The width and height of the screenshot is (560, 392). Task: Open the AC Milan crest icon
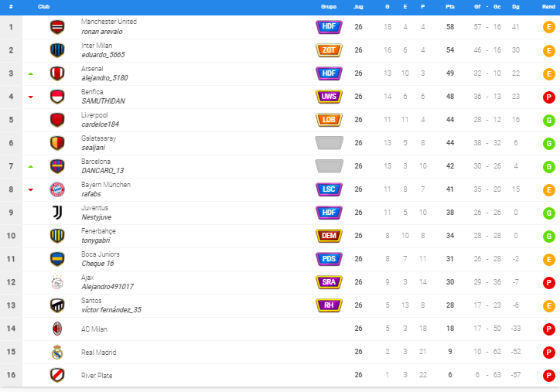coord(57,329)
